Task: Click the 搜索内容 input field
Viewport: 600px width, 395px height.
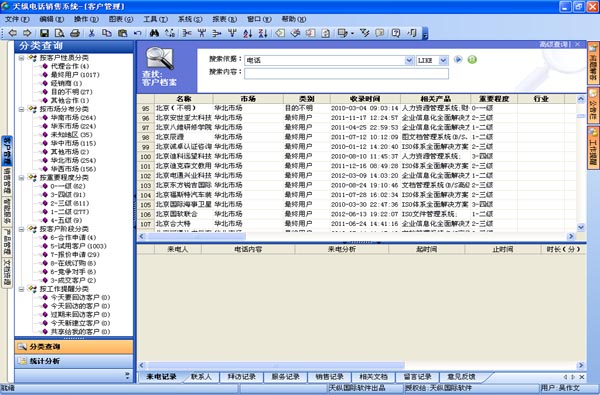Action: 346,73
